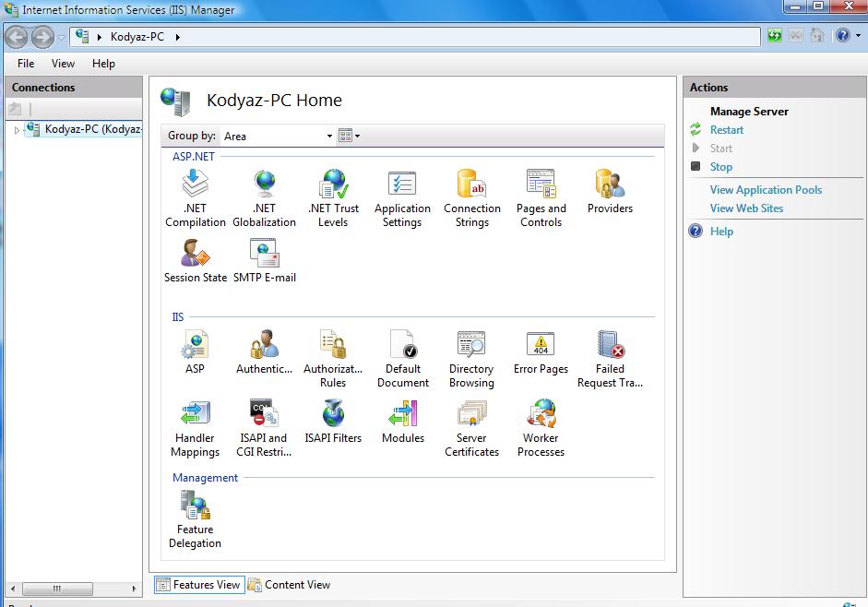Open the View menu
Image resolution: width=868 pixels, height=607 pixels.
(x=63, y=64)
